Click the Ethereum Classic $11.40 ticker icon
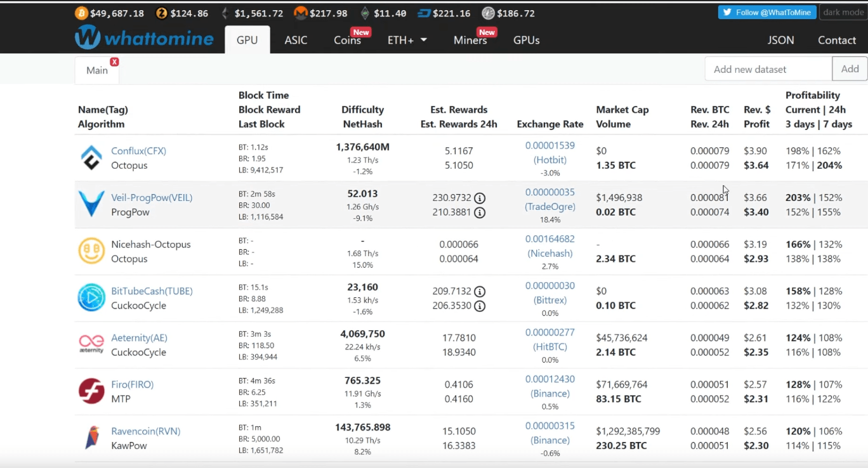868x468 pixels. tap(365, 13)
